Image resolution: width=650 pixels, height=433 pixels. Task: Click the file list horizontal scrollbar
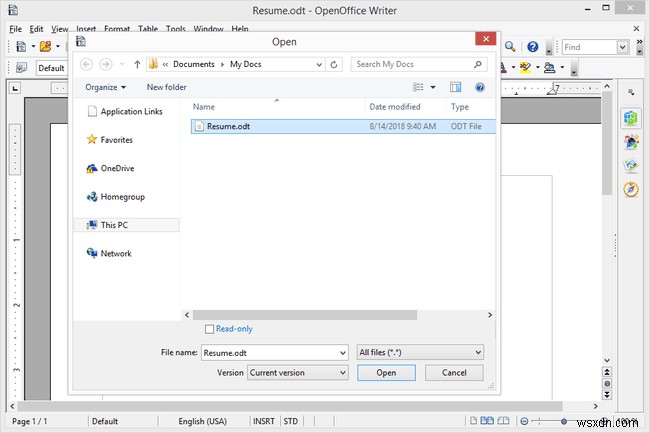[305, 315]
